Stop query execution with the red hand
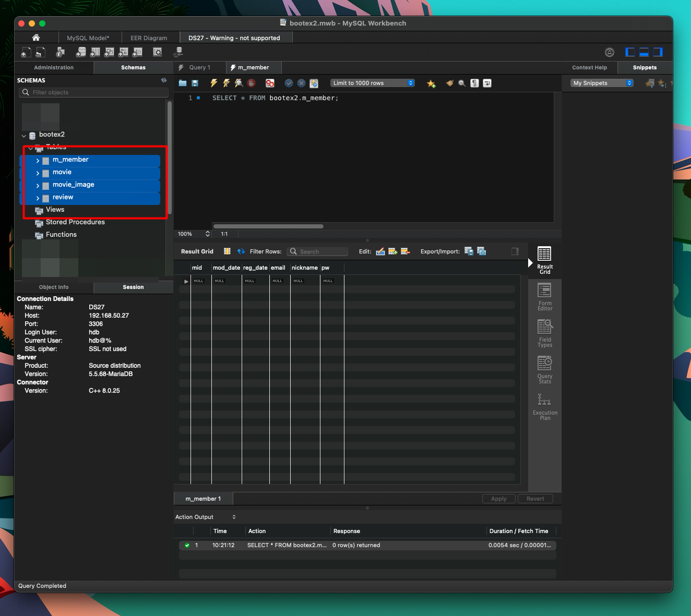Image resolution: width=691 pixels, height=616 pixels. pyautogui.click(x=251, y=83)
